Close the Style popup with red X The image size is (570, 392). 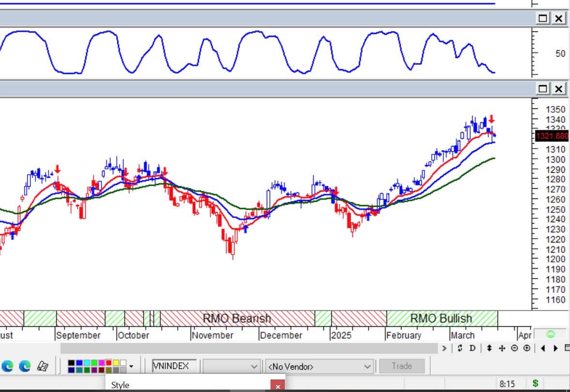pyautogui.click(x=278, y=386)
